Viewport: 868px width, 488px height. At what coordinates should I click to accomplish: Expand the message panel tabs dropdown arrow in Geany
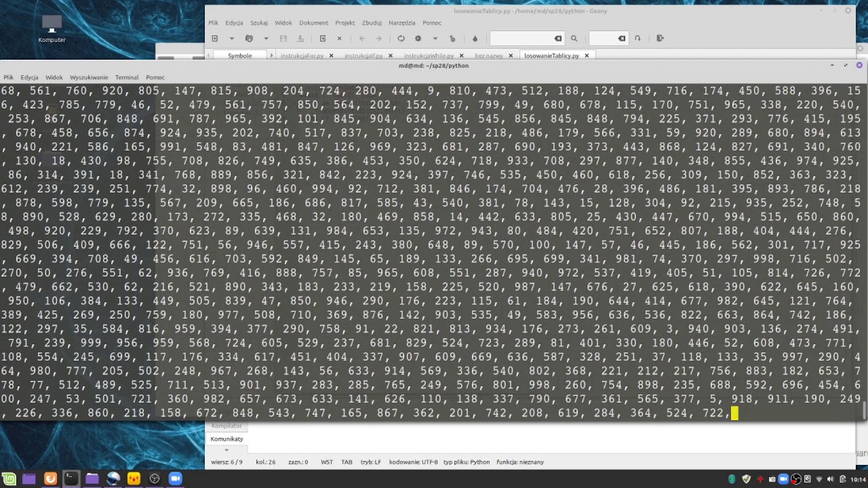[226, 450]
